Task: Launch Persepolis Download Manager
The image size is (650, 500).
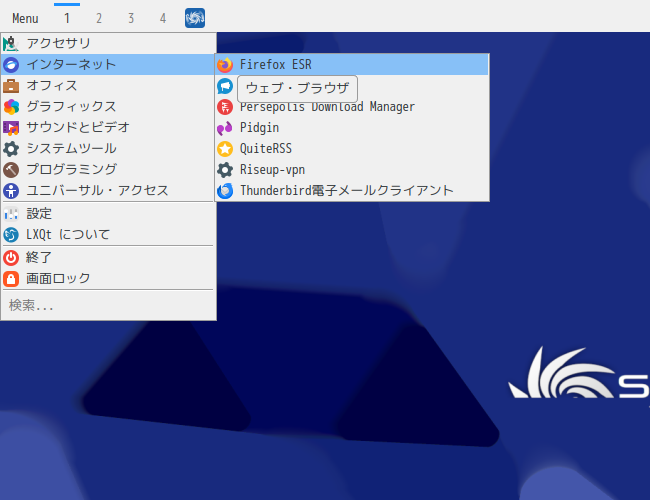Action: tap(352, 107)
